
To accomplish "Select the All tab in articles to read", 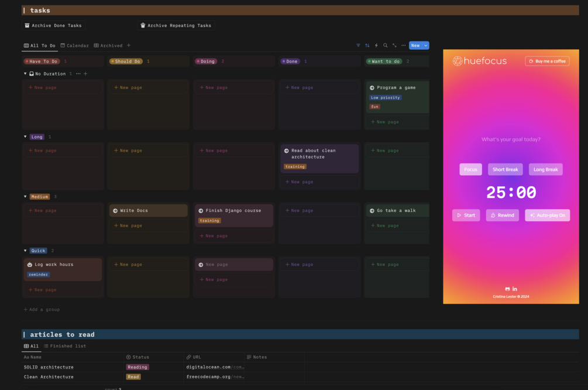I will (31, 346).
